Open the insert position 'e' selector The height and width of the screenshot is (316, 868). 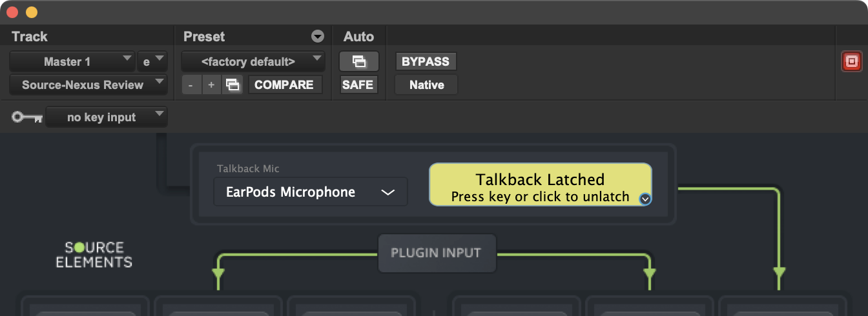pyautogui.click(x=152, y=62)
